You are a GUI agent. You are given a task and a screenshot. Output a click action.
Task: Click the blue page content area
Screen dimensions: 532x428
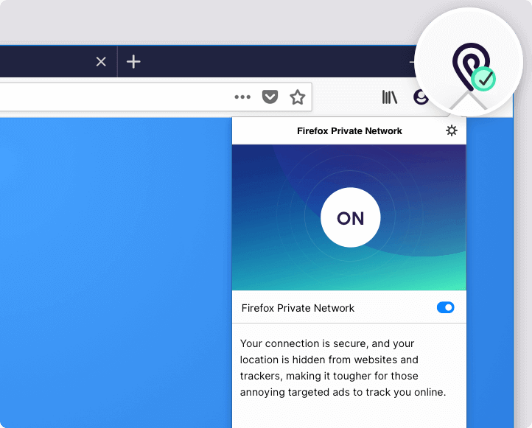click(115, 272)
